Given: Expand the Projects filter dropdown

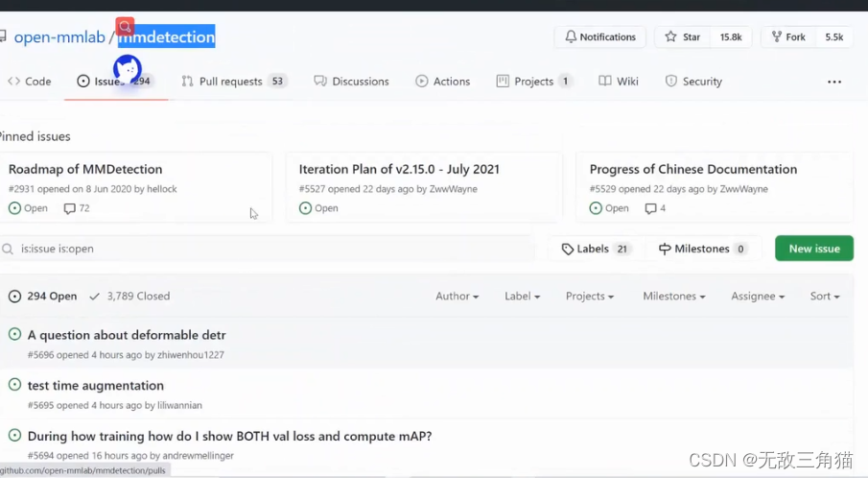Looking at the screenshot, I should 590,297.
